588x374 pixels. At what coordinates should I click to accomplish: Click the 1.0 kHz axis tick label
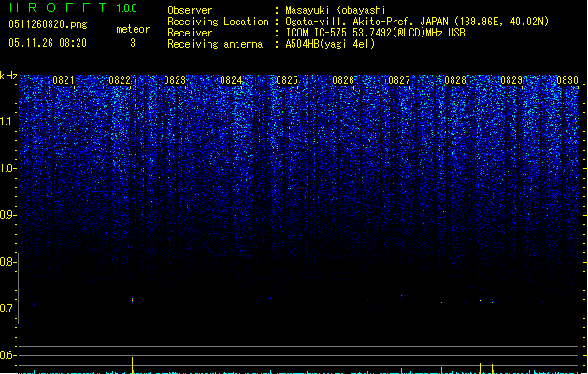click(7, 168)
